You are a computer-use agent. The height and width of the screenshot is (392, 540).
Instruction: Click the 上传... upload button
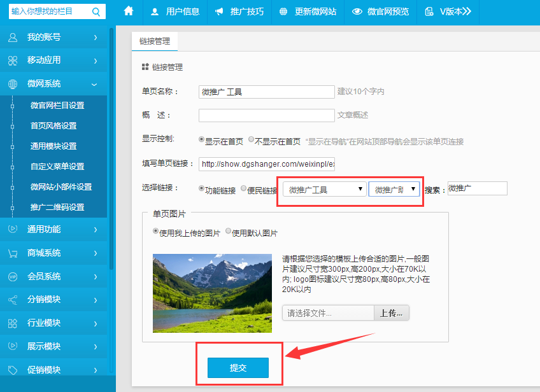391,313
